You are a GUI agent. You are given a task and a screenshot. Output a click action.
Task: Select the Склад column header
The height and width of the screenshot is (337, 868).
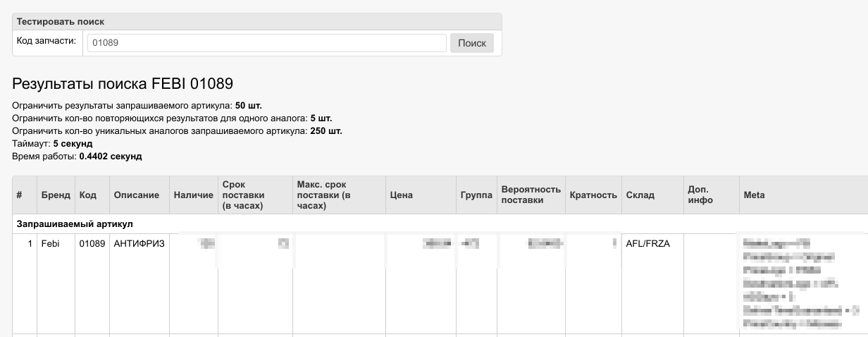640,195
